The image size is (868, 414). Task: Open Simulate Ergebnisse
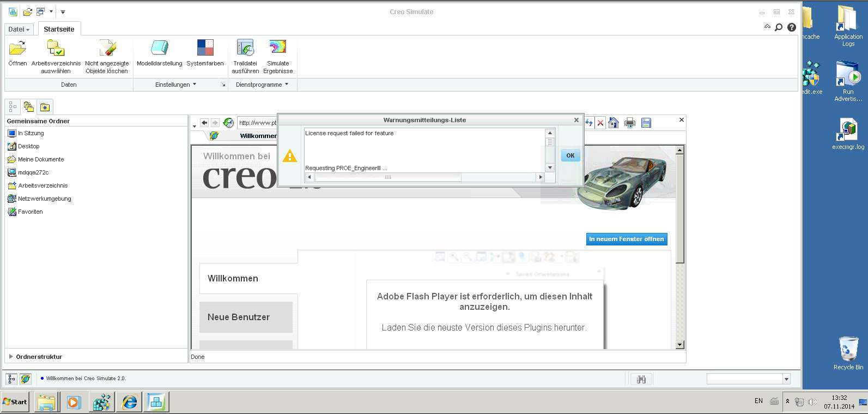(278, 56)
